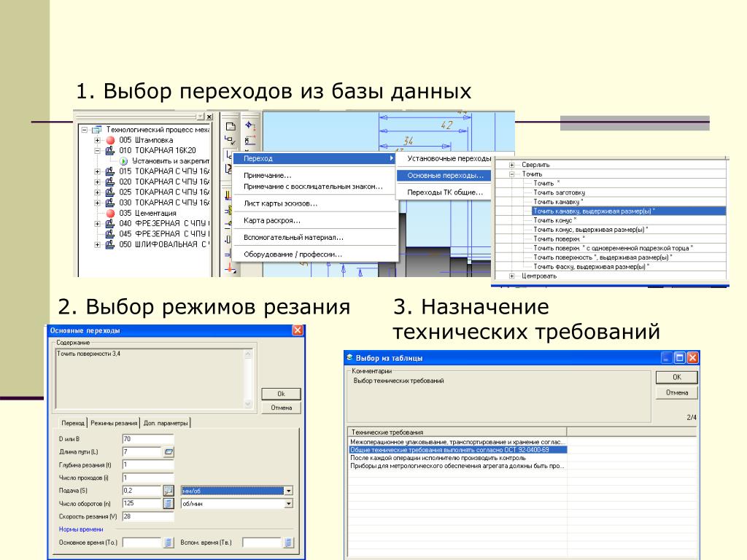Click the red circle icon for 035 Цементация

[111, 213]
